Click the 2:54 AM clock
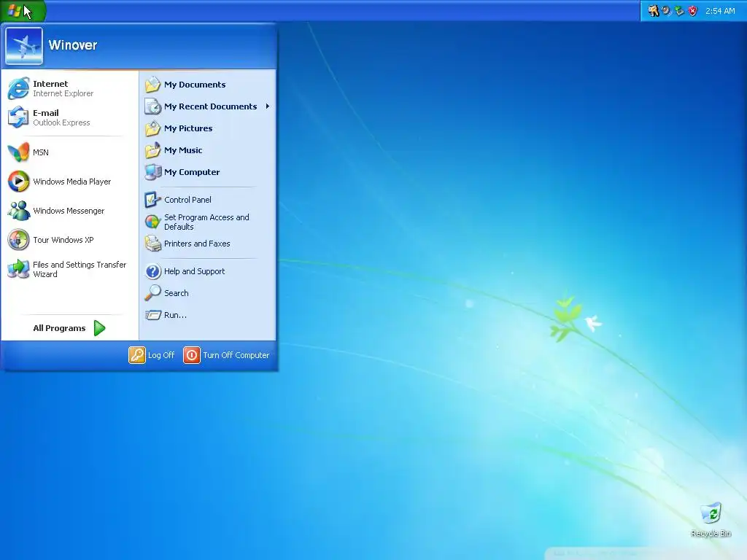747x560 pixels. pos(720,11)
